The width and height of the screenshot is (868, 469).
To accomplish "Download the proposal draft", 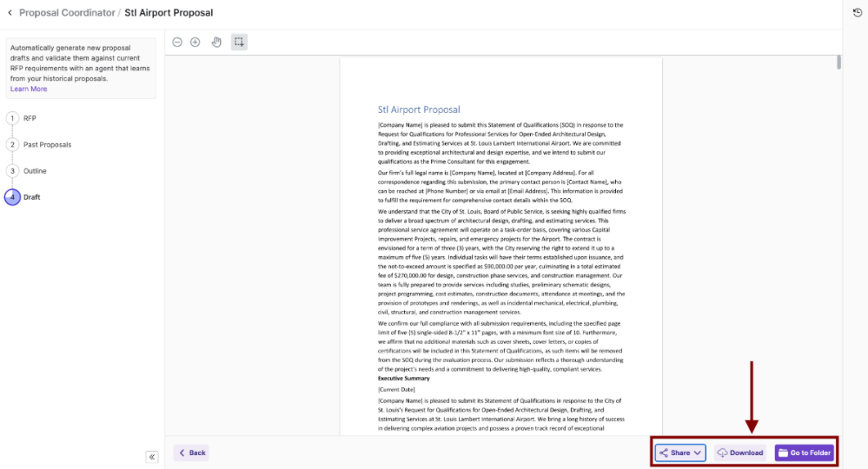I will click(740, 453).
